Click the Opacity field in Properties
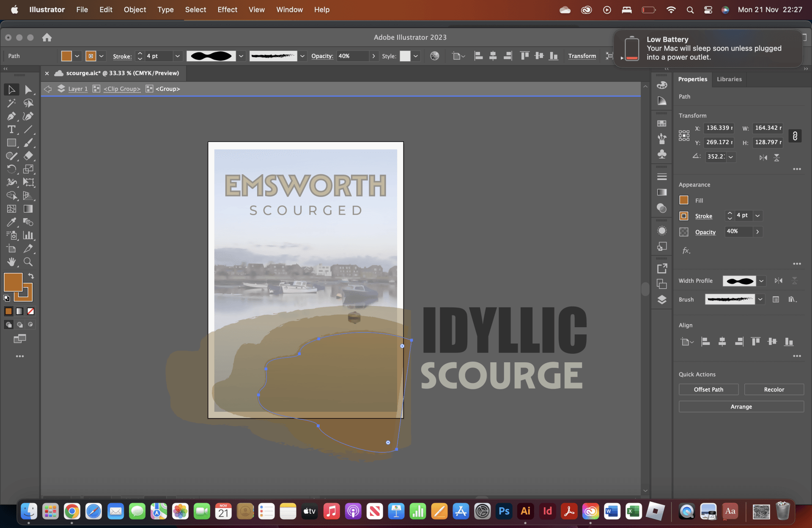 coord(738,231)
